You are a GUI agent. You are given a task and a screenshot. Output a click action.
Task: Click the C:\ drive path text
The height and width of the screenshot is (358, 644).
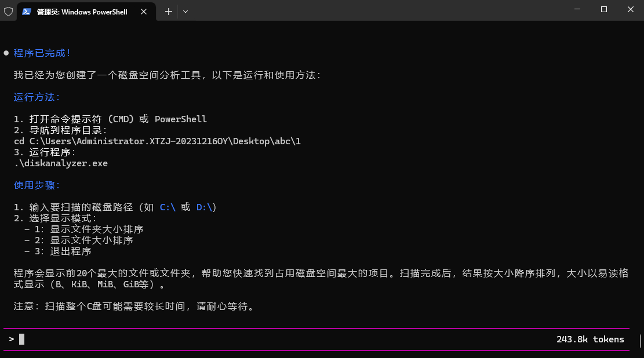coord(168,207)
